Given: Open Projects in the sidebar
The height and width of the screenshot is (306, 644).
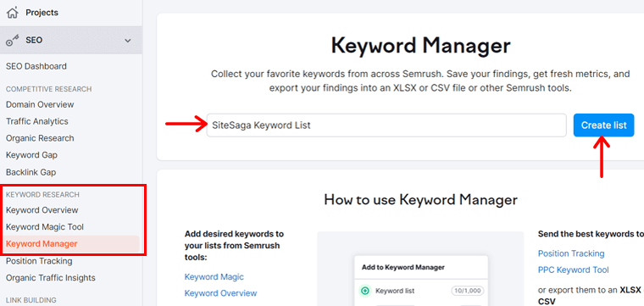Looking at the screenshot, I should coord(42,13).
